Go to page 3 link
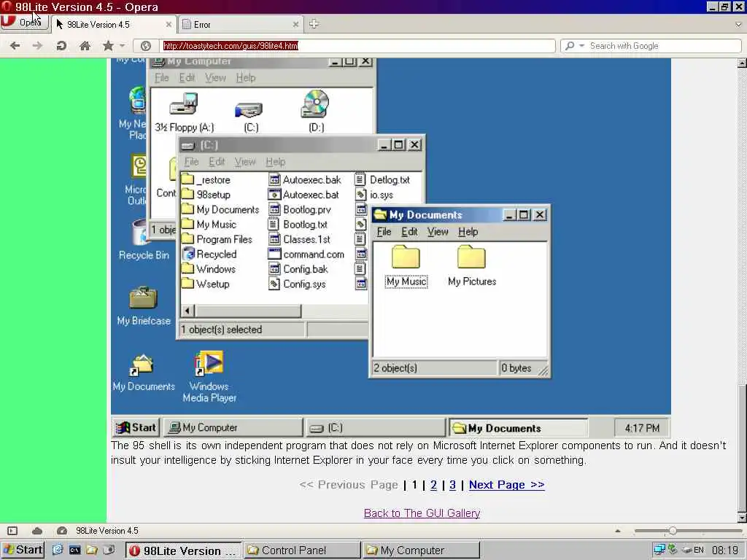The width and height of the screenshot is (747, 560). (452, 485)
